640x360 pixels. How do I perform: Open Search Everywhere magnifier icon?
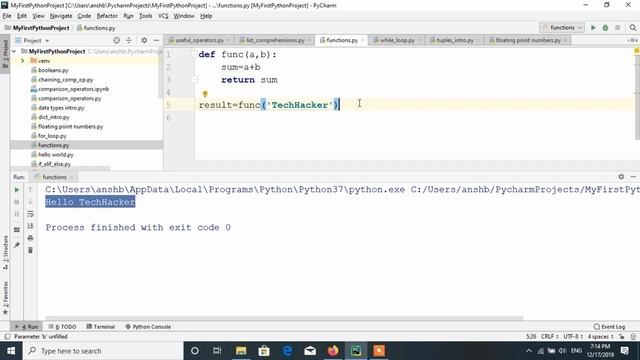[633, 28]
